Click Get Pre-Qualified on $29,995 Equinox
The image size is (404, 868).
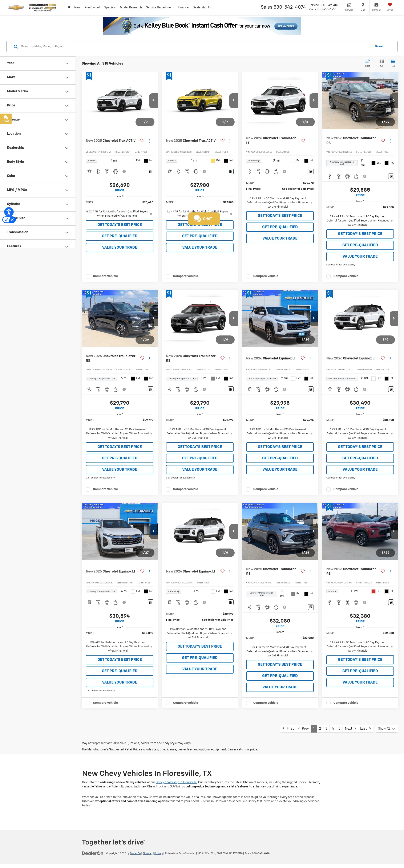tap(280, 458)
